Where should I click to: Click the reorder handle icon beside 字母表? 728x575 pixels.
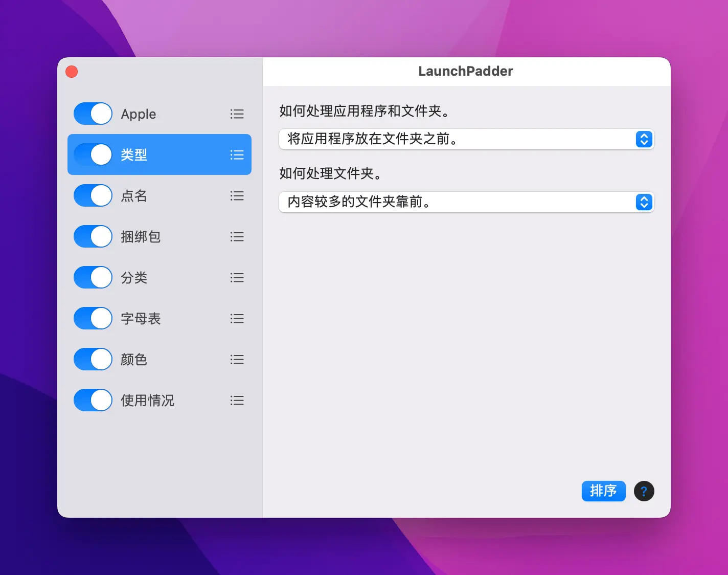coord(237,319)
